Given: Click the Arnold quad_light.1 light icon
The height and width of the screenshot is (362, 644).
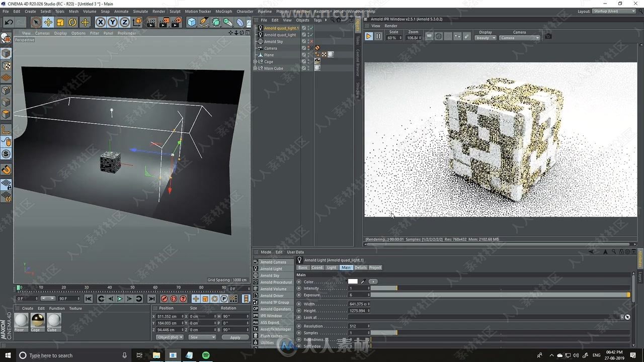Looking at the screenshot, I should (x=261, y=28).
